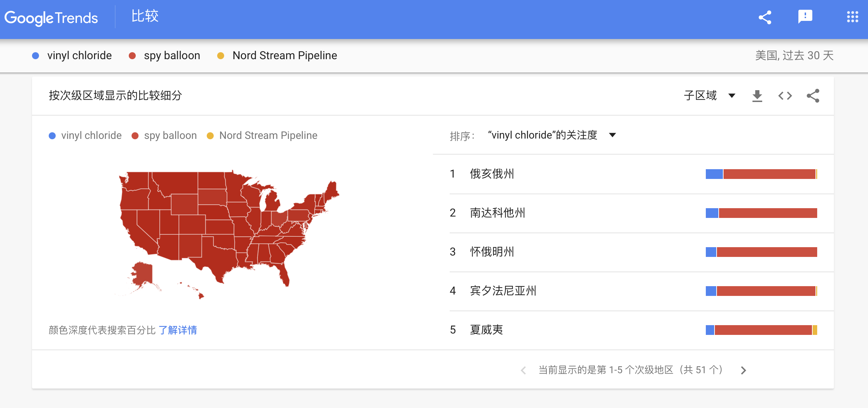The width and height of the screenshot is (868, 408).
Task: Click the 夏威夷 comparison bar
Action: coord(761,330)
